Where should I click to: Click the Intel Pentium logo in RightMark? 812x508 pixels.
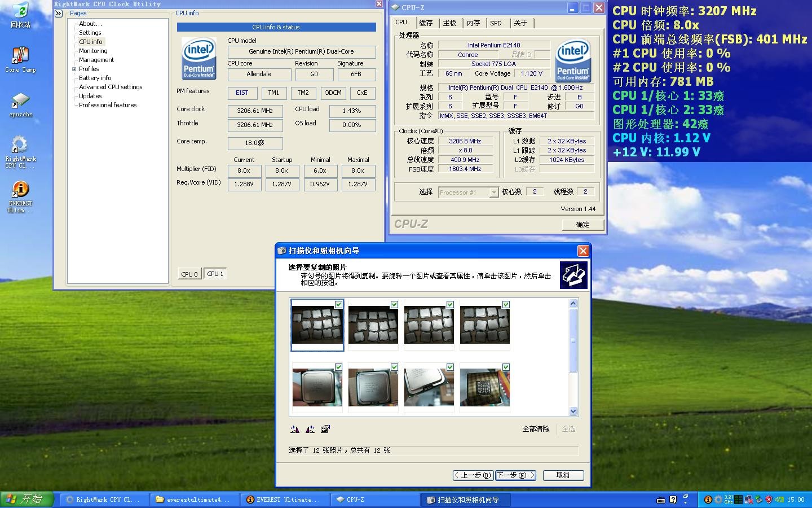point(199,58)
